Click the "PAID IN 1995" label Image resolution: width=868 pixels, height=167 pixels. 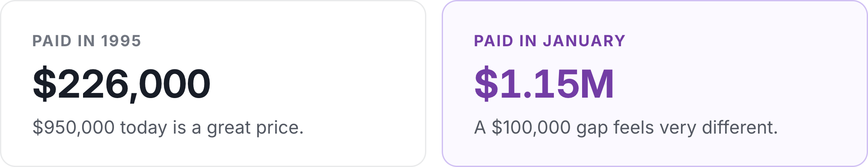(x=86, y=41)
